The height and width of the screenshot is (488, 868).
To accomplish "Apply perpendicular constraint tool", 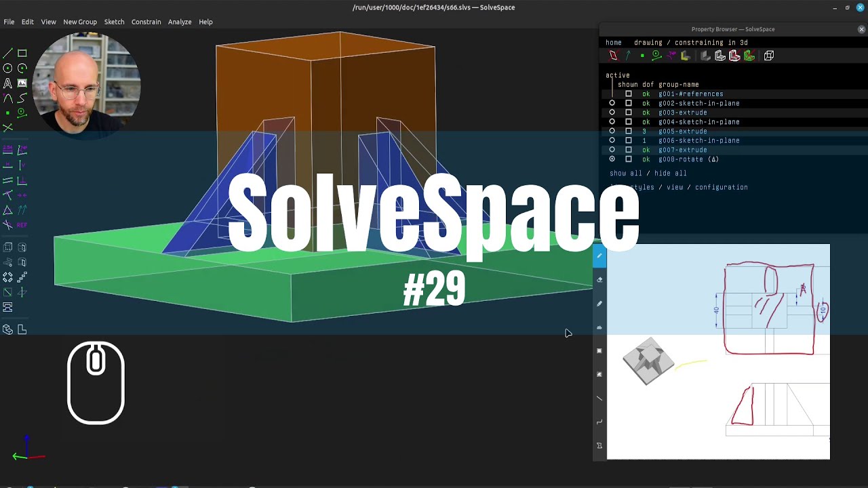I will pos(22,180).
